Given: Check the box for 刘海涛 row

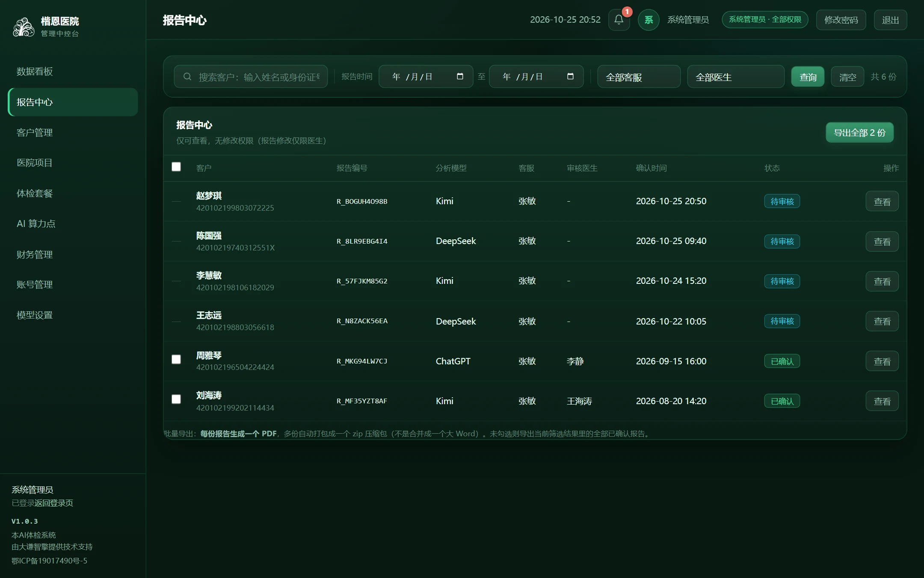Looking at the screenshot, I should coord(176,399).
